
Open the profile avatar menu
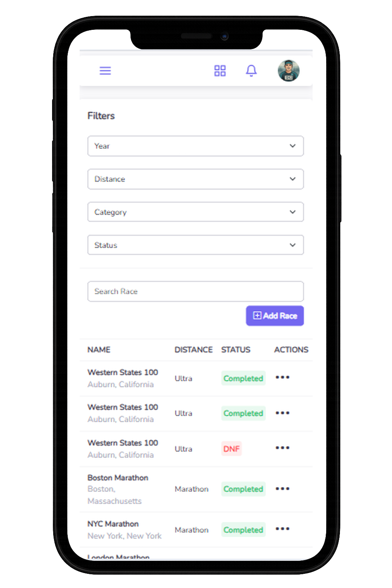point(288,70)
